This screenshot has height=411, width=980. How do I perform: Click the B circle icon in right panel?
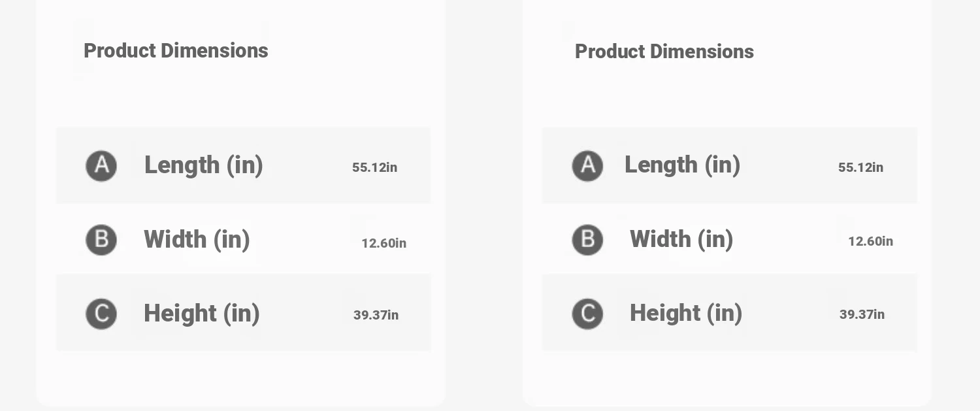click(587, 240)
